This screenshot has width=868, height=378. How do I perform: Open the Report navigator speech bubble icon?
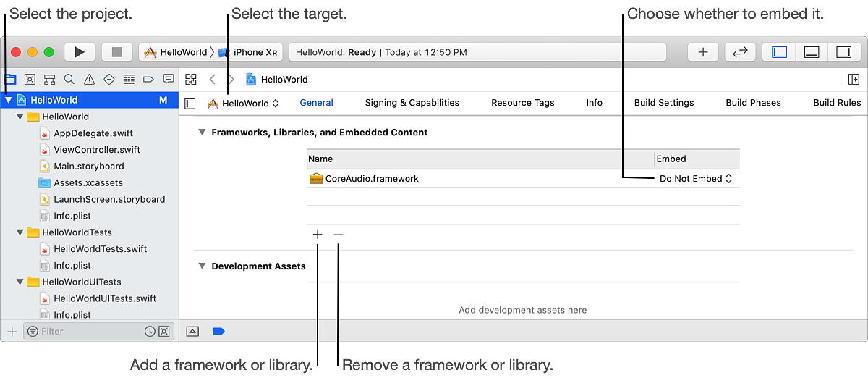coord(169,79)
